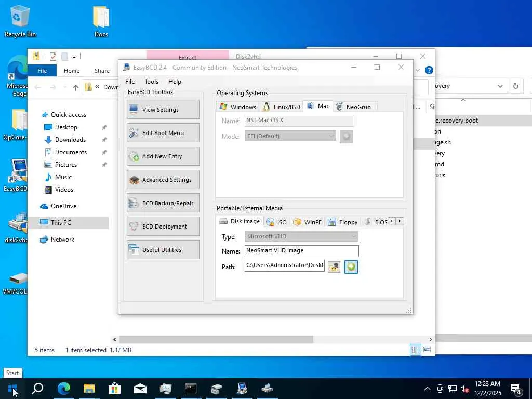Open Home ribbon tab in Explorer

[72, 71]
